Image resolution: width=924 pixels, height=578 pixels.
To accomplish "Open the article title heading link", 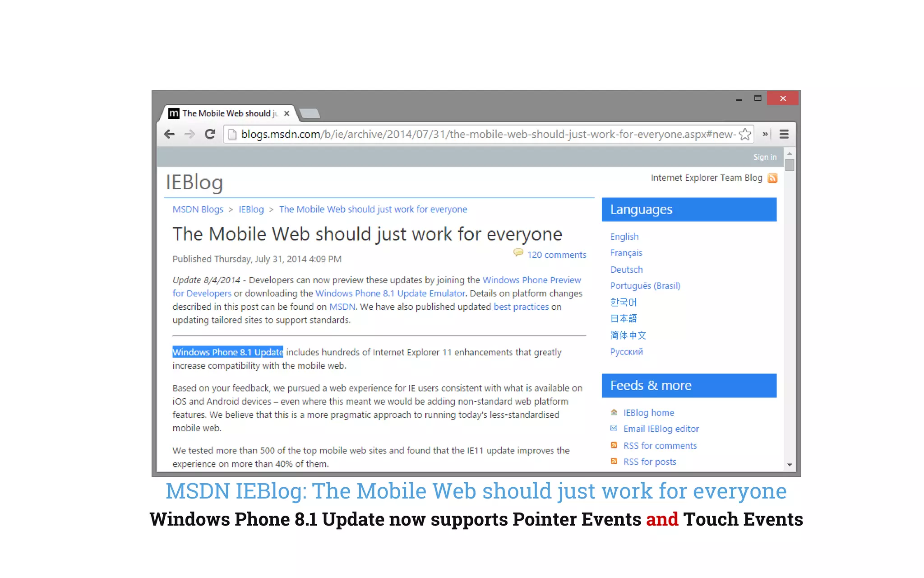I will click(x=367, y=234).
